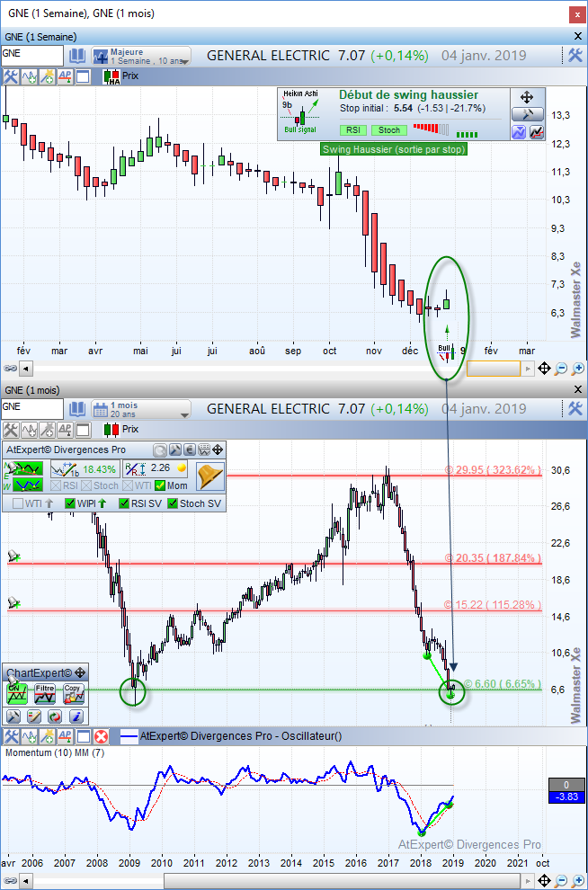Open chart settings tools in weekly toolbar
The width and height of the screenshot is (588, 890).
coord(11,76)
